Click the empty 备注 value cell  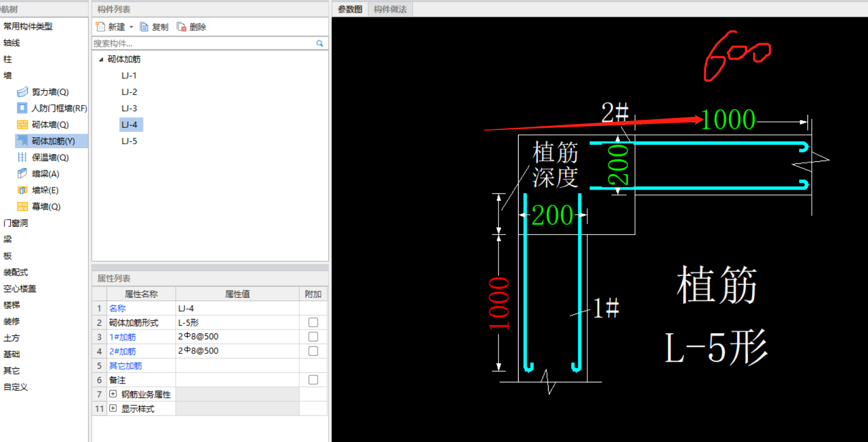(237, 380)
